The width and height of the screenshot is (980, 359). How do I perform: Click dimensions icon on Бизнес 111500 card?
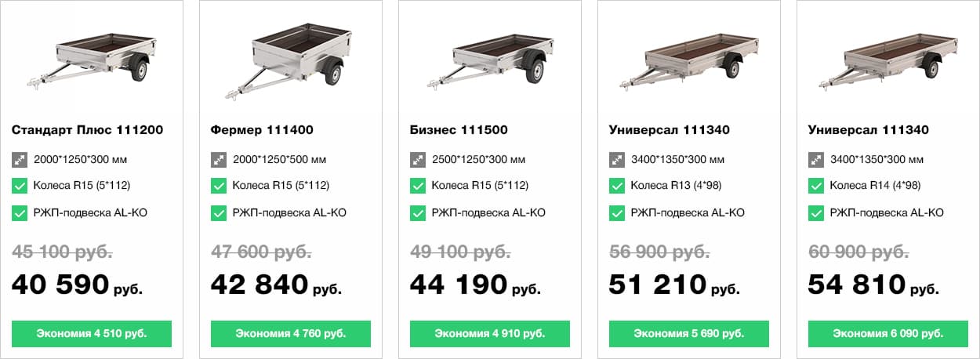pos(418,160)
